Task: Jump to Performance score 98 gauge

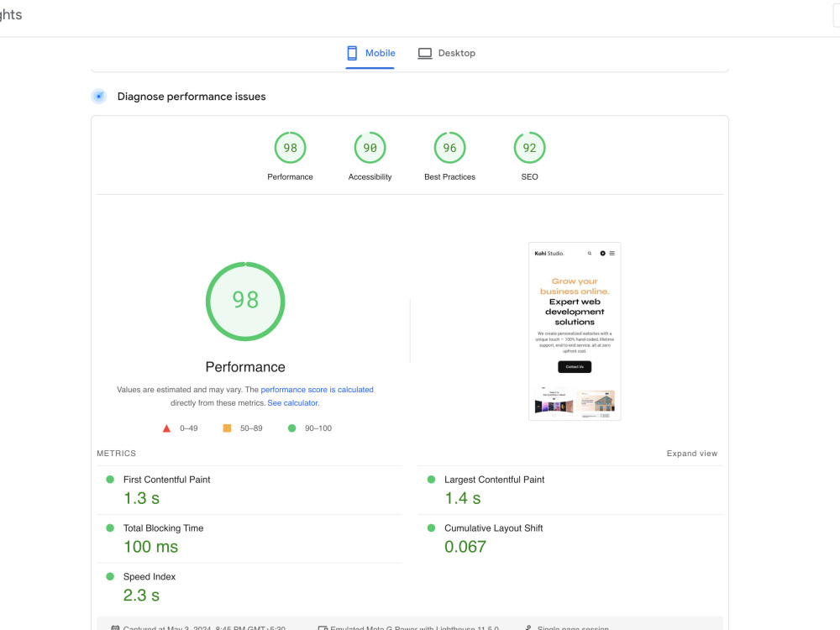Action: point(291,148)
